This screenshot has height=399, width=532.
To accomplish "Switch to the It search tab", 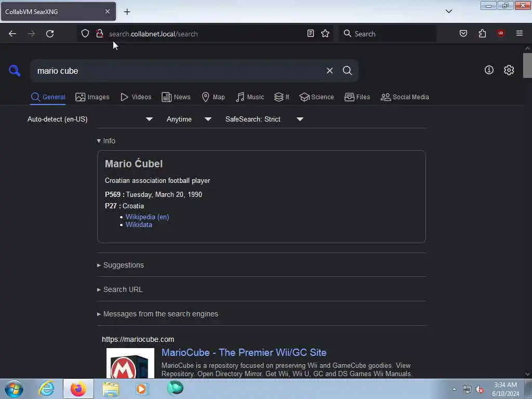I will click(x=281, y=97).
